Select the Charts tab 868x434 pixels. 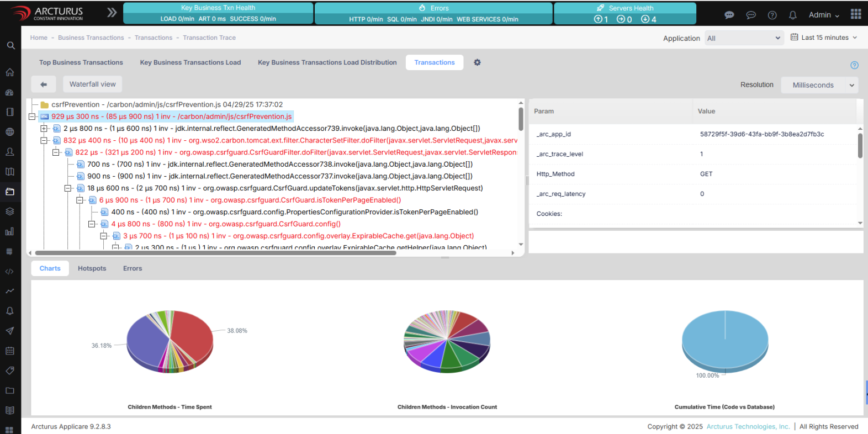[50, 268]
